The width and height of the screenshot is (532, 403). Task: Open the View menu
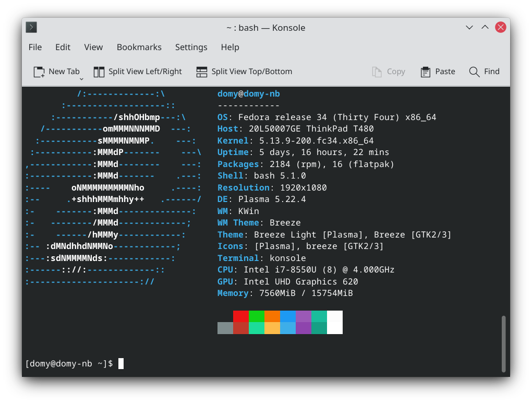[93, 47]
